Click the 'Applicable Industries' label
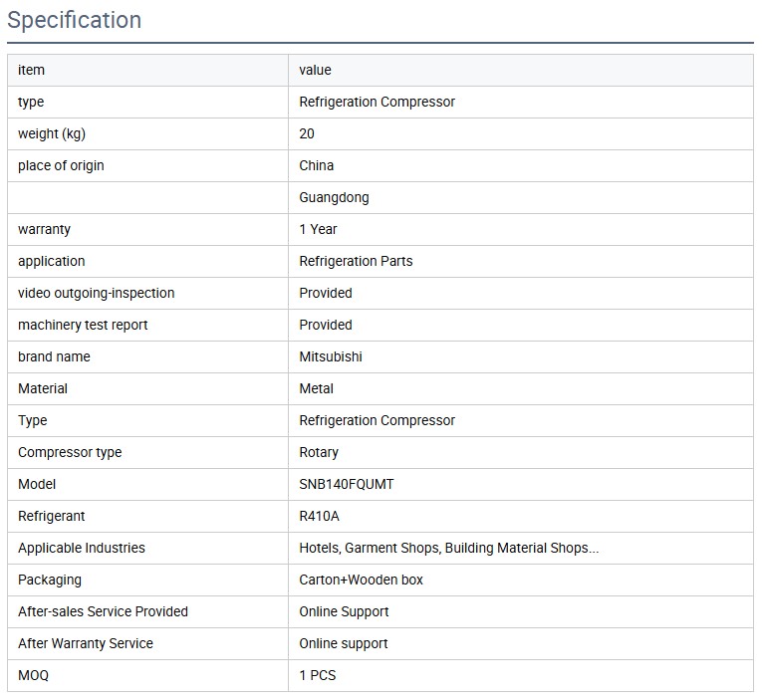This screenshot has width=762, height=700. [82, 548]
